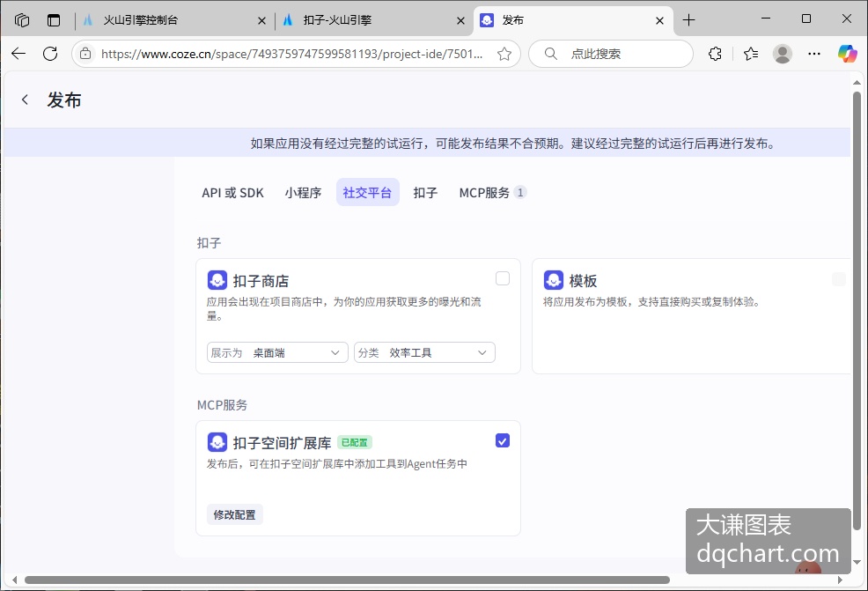This screenshot has height=591, width=868.
Task: Select the MCP服务 tab
Action: 492,193
